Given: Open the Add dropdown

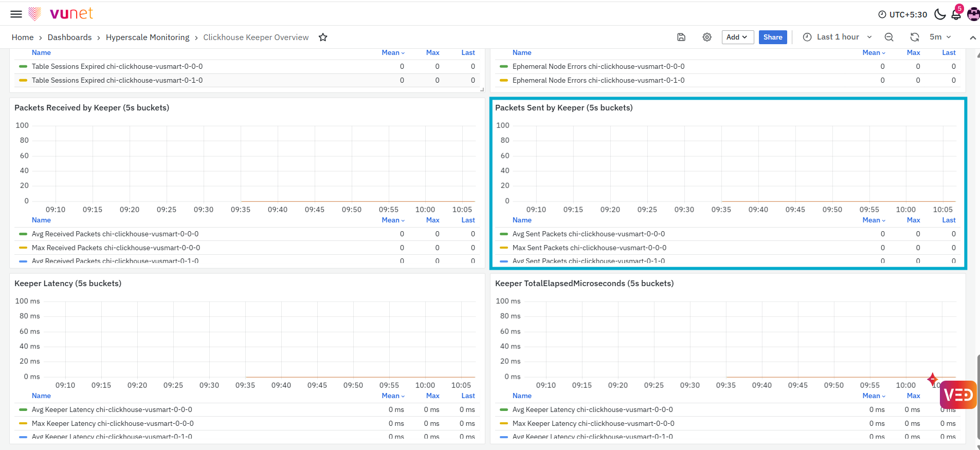Looking at the screenshot, I should point(737,37).
